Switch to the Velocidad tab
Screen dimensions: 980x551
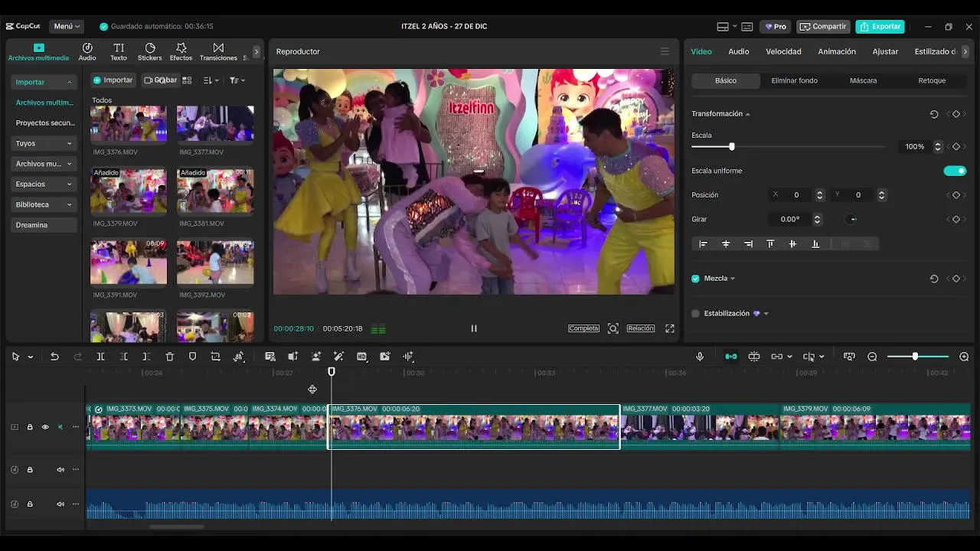pyautogui.click(x=783, y=51)
